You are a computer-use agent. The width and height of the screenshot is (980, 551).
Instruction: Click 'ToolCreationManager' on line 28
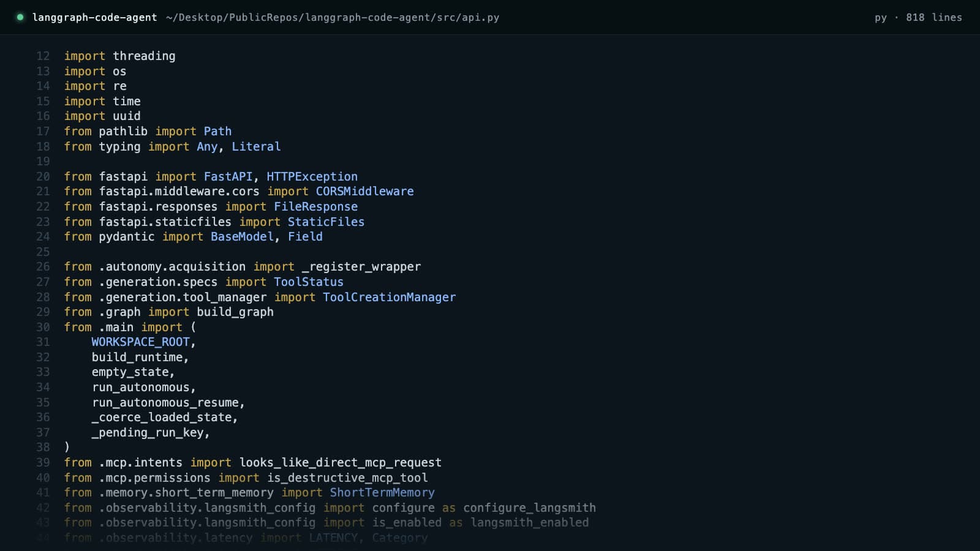(x=390, y=297)
